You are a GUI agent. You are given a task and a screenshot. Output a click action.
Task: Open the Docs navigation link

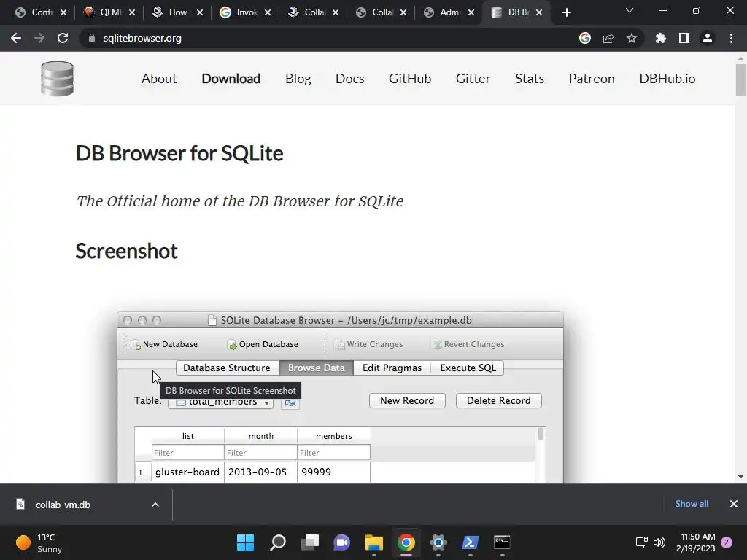coord(349,79)
